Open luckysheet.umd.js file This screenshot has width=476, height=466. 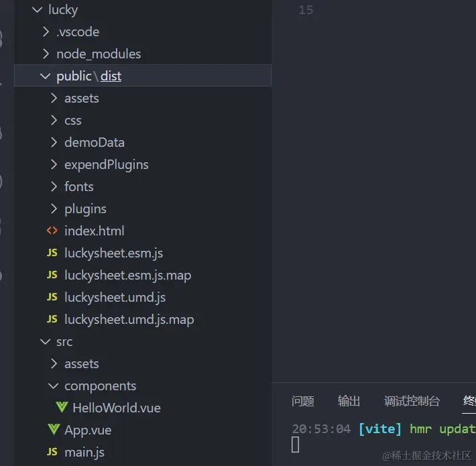(115, 298)
